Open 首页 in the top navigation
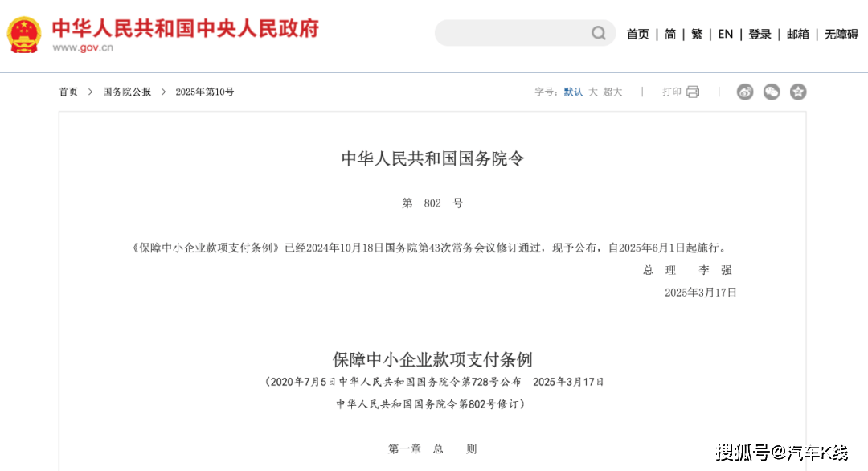Image resolution: width=868 pixels, height=471 pixels. coord(637,34)
